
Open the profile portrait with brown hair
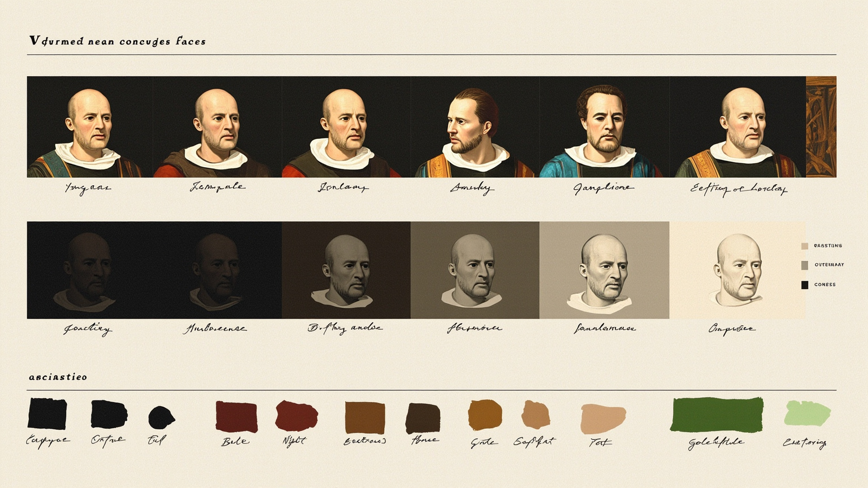(x=475, y=127)
